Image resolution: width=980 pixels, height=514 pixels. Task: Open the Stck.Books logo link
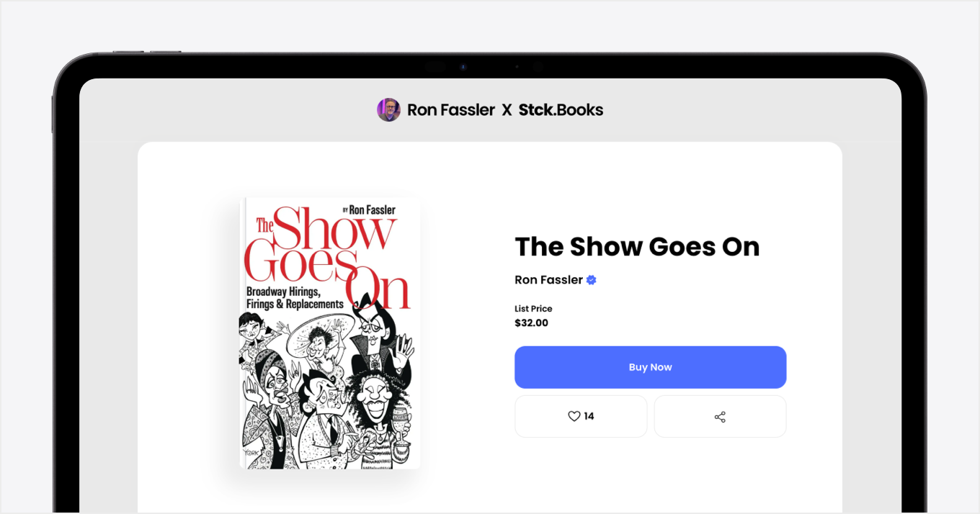[x=561, y=110]
